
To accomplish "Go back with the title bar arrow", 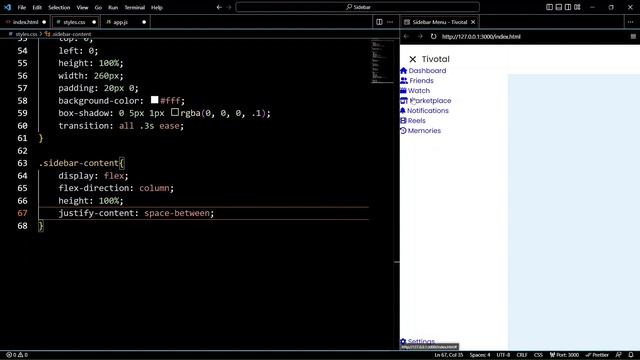I will [x=219, y=7].
